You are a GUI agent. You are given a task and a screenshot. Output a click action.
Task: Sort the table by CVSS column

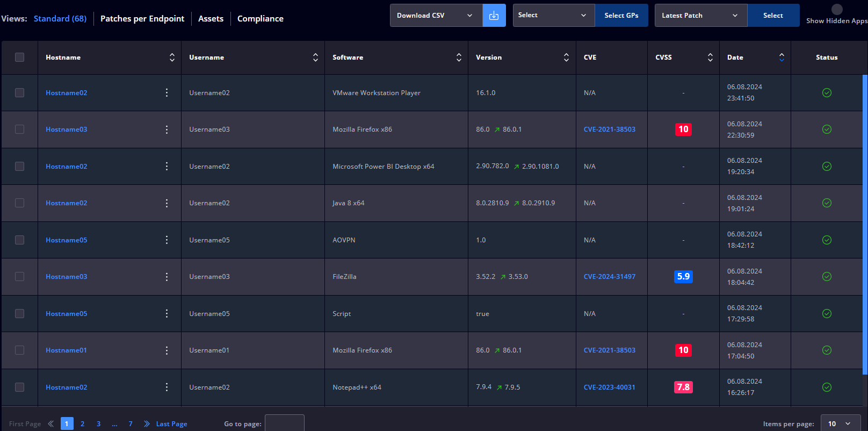(x=710, y=58)
